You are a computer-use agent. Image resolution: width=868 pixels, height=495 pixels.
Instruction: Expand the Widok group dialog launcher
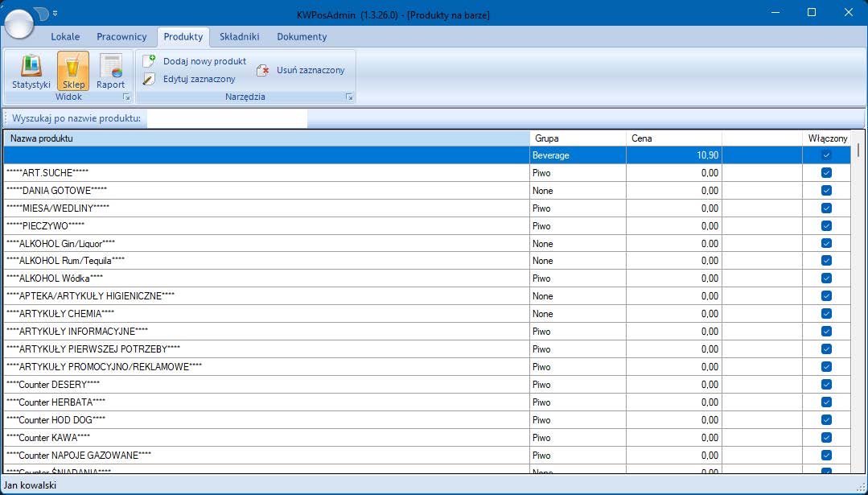point(125,97)
